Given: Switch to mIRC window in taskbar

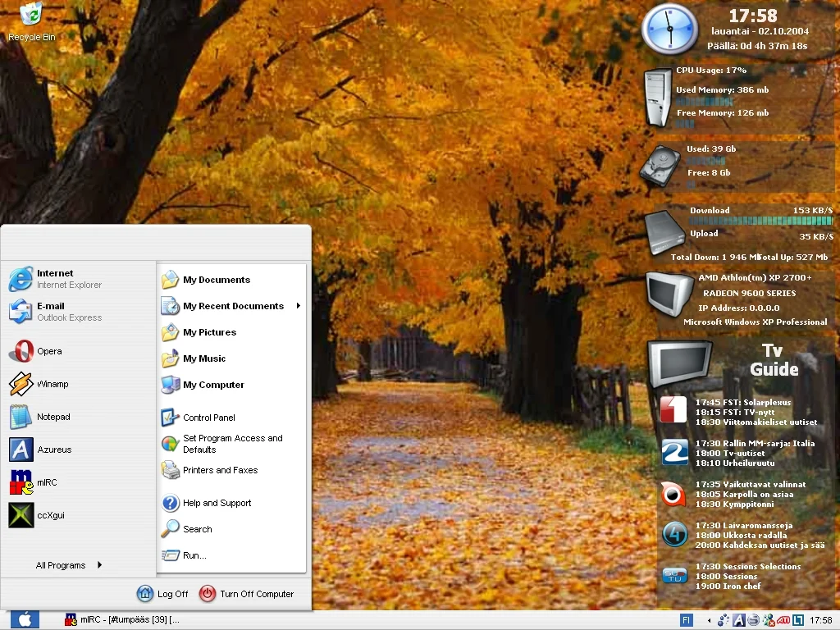Looking at the screenshot, I should point(123,620).
